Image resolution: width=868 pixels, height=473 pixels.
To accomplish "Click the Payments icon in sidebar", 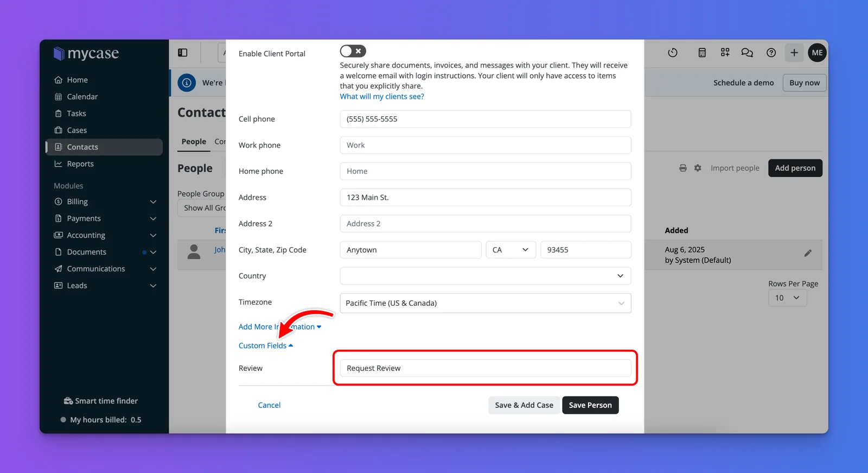I will click(58, 218).
